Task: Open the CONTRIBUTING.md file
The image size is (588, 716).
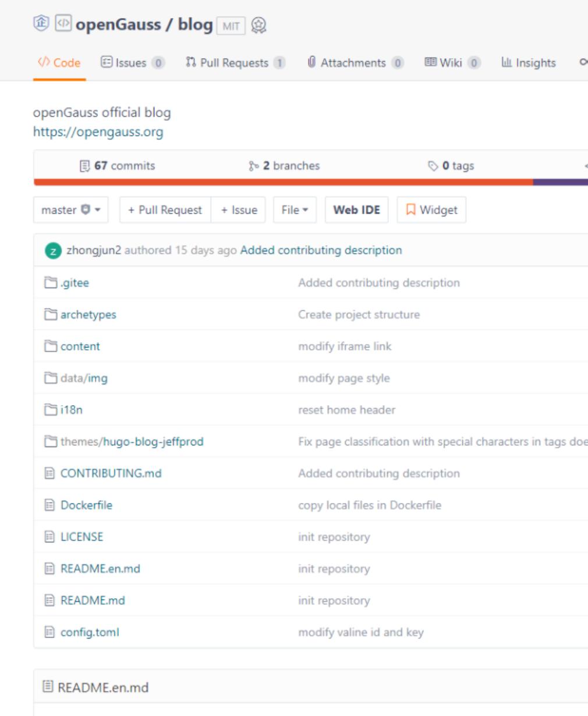Action: click(x=111, y=473)
